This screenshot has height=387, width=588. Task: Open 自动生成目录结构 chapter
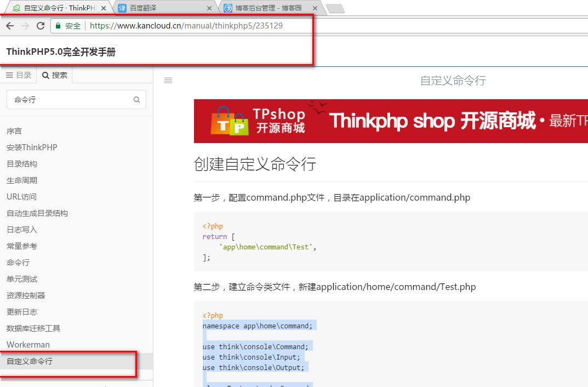click(x=37, y=213)
